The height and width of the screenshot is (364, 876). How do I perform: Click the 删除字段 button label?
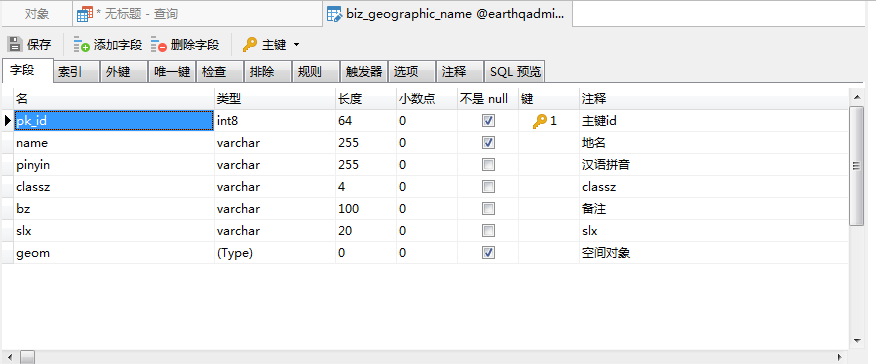[x=195, y=45]
